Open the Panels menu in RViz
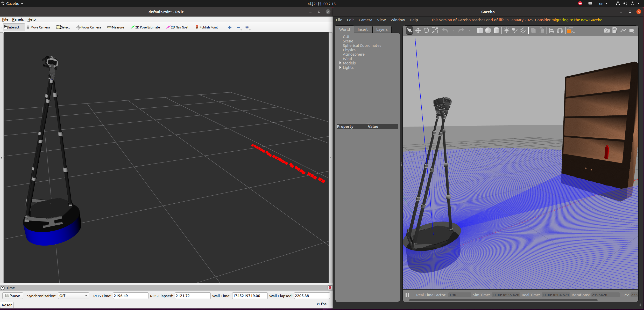This screenshot has height=310, width=644. tap(18, 19)
